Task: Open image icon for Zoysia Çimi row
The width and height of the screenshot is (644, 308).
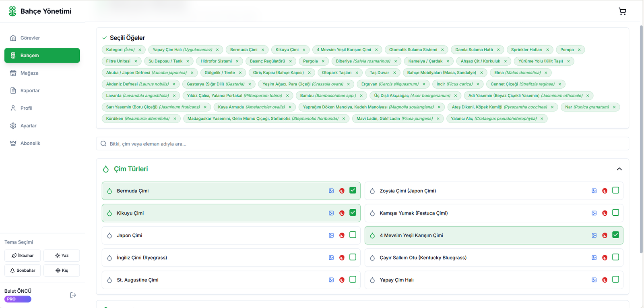Action: [594, 191]
